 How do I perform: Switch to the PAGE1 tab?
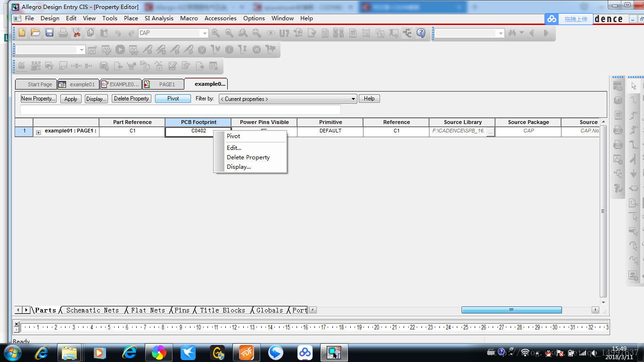pos(163,84)
